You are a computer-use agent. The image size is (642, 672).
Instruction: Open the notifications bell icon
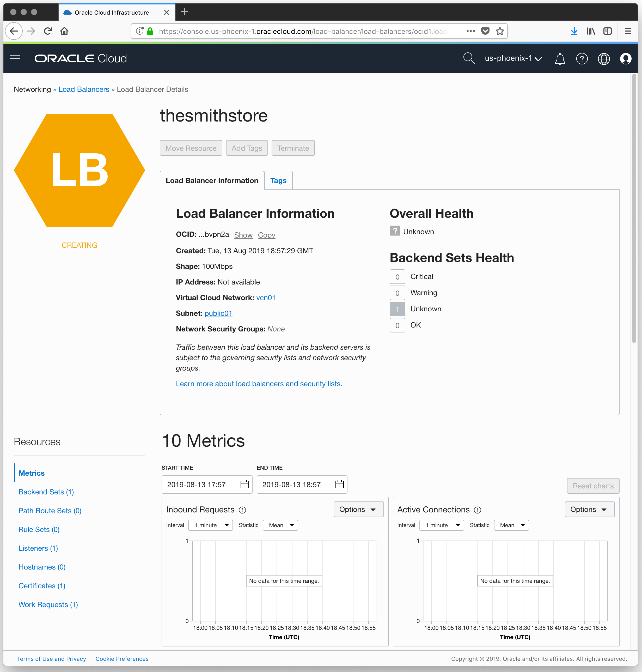point(560,59)
